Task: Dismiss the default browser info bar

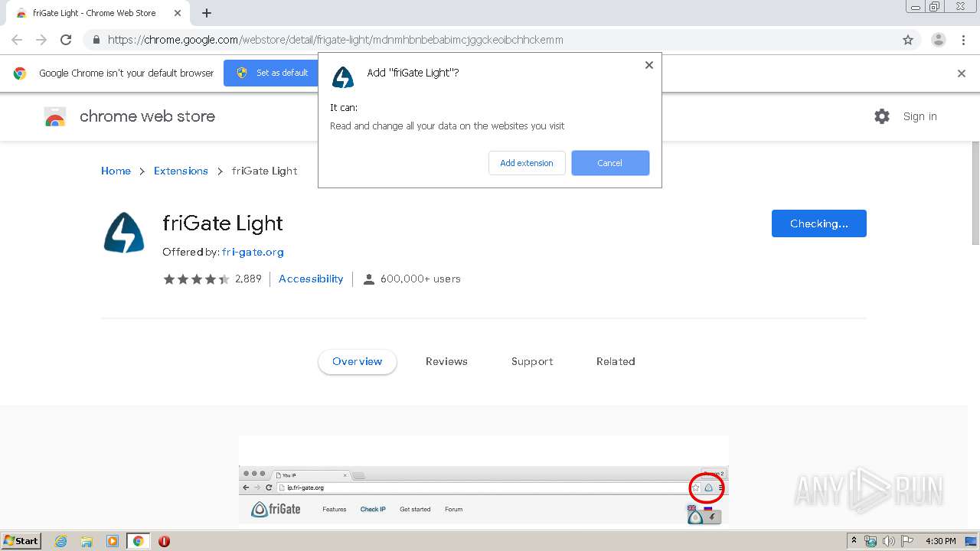Action: [962, 73]
